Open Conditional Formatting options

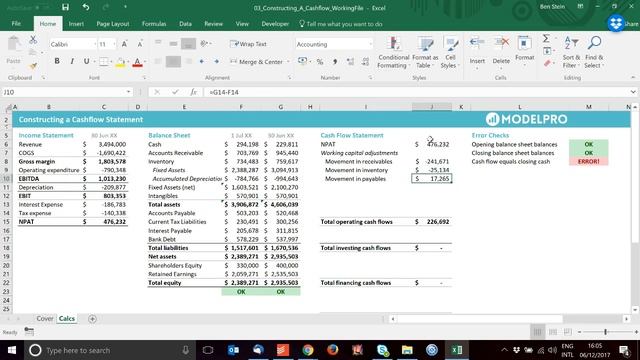pos(393,53)
